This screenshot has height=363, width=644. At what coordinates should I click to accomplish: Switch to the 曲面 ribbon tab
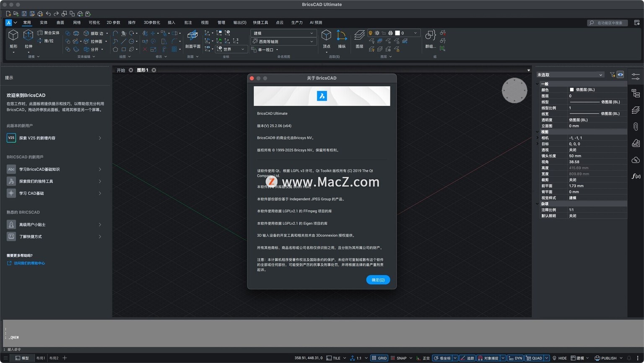pyautogui.click(x=60, y=23)
